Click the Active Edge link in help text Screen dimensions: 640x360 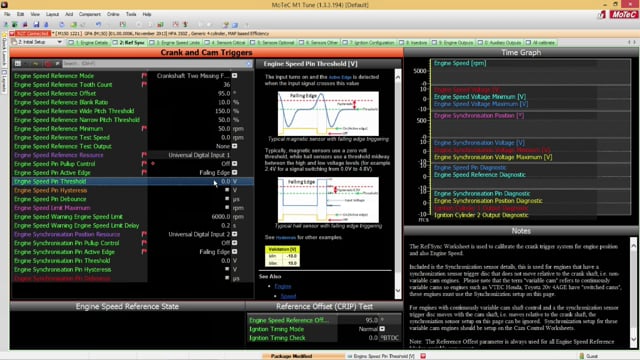(x=340, y=77)
